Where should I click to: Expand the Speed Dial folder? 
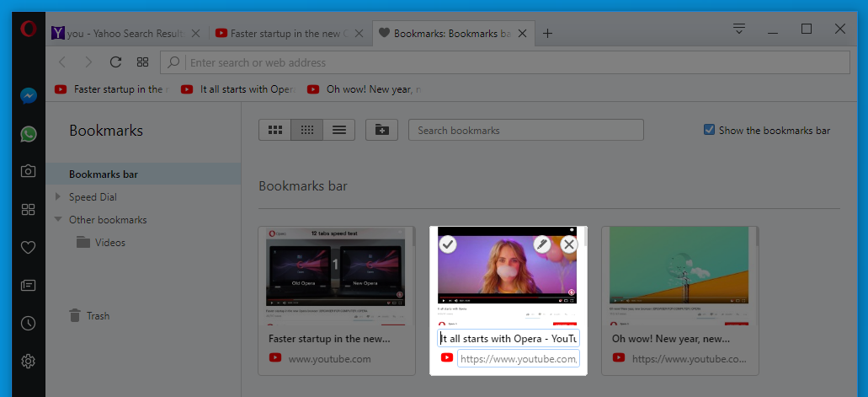pos(58,197)
